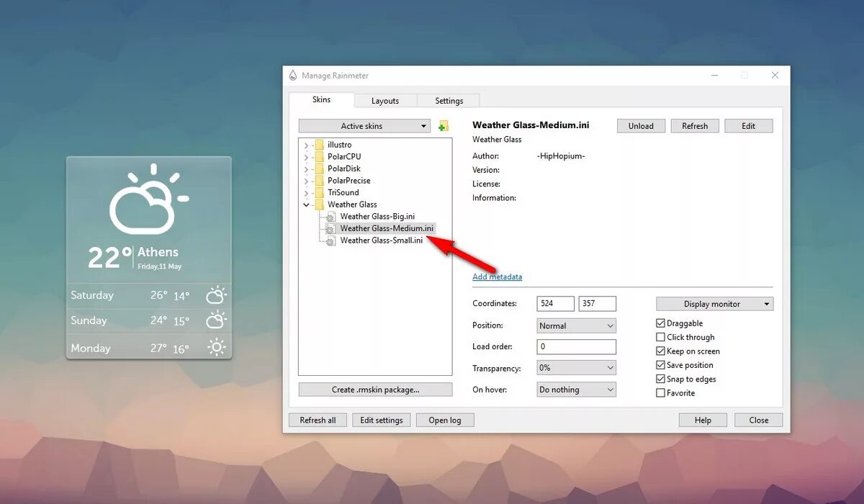Click the TriSound folder icon
The height and width of the screenshot is (504, 864).
pyautogui.click(x=320, y=192)
